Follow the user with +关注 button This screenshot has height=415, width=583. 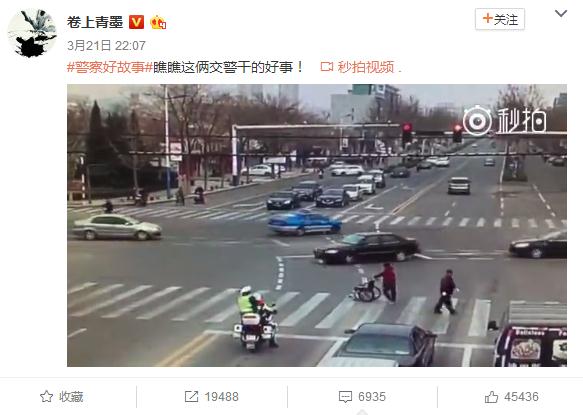click(500, 19)
